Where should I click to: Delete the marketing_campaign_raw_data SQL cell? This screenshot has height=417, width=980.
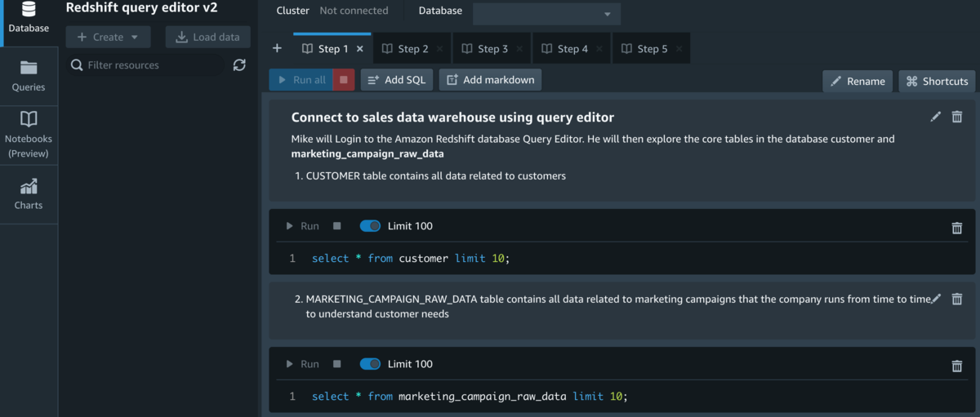coord(957,366)
